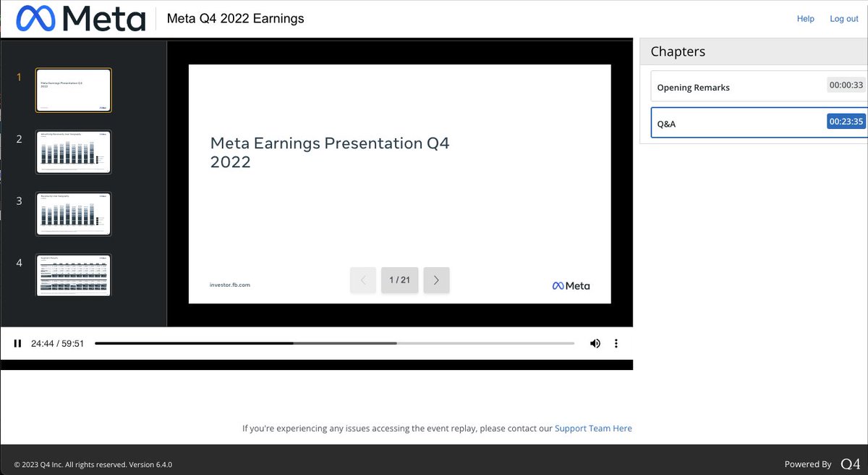Open the Help link
The height and width of the screenshot is (475, 868).
click(805, 19)
